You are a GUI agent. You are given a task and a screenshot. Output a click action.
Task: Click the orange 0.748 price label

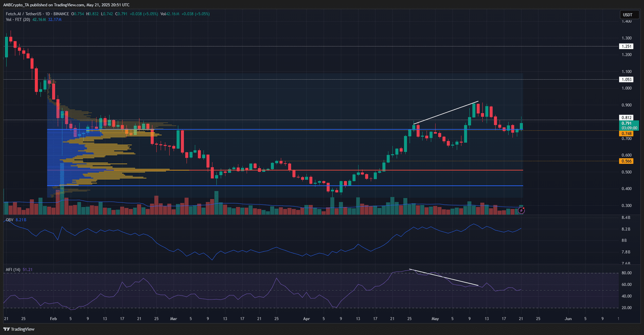point(627,134)
